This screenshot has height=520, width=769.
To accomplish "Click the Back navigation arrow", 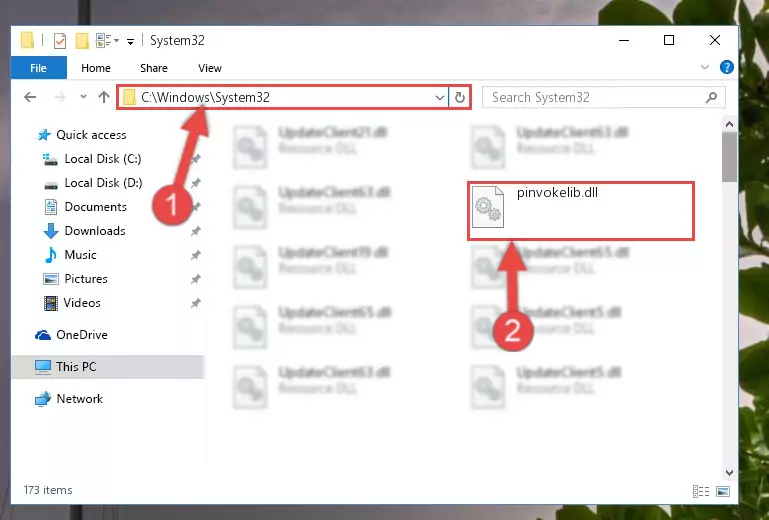I will click(30, 97).
